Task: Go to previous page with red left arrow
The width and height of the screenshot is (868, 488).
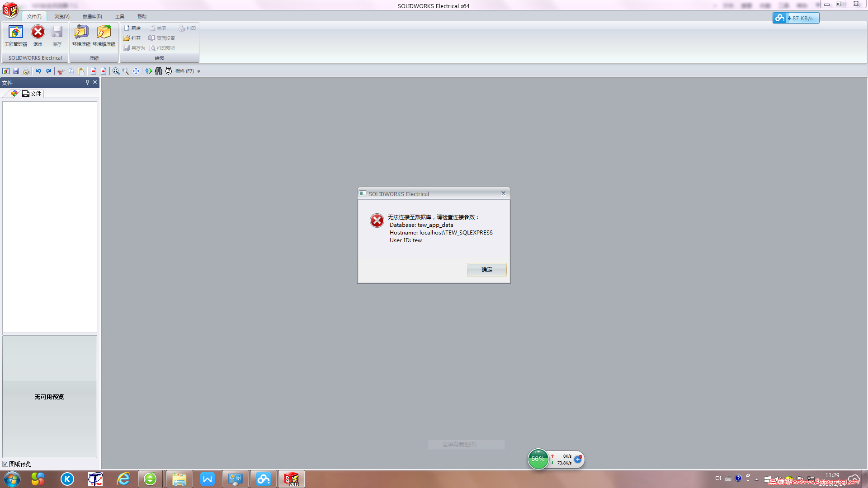Action: click(x=93, y=71)
